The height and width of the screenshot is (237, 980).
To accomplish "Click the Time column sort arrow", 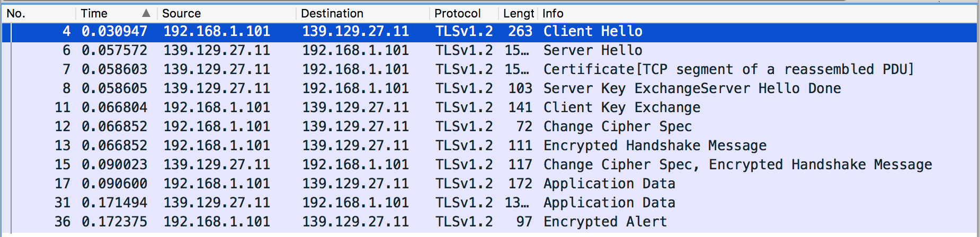I will tap(146, 13).
